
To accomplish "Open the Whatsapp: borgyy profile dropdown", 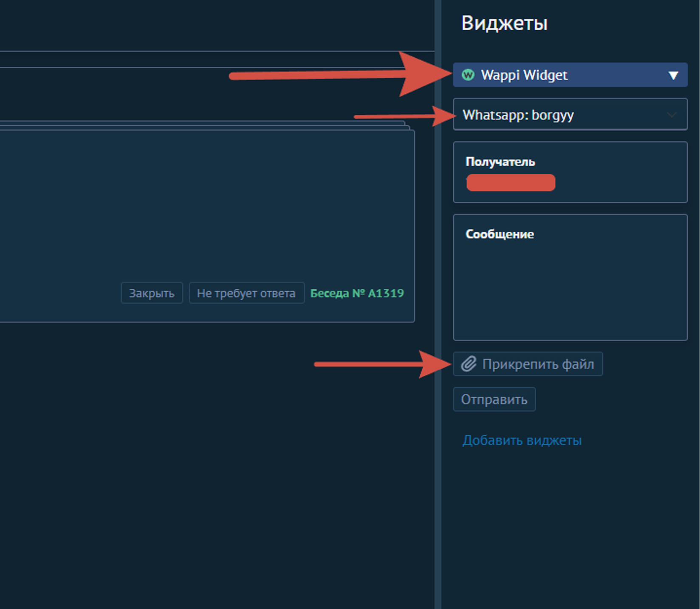I will pos(570,114).
